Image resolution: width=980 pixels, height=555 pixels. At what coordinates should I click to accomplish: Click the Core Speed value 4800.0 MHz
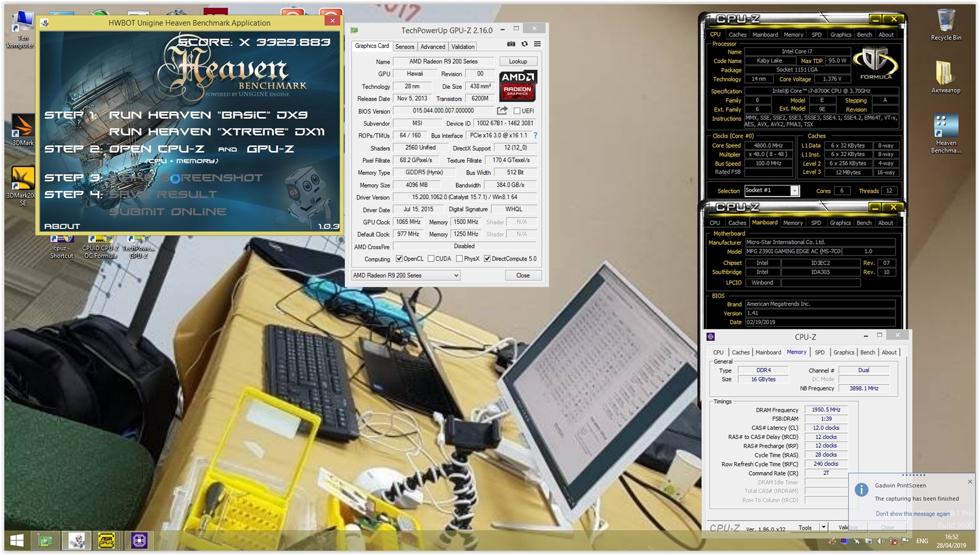768,146
